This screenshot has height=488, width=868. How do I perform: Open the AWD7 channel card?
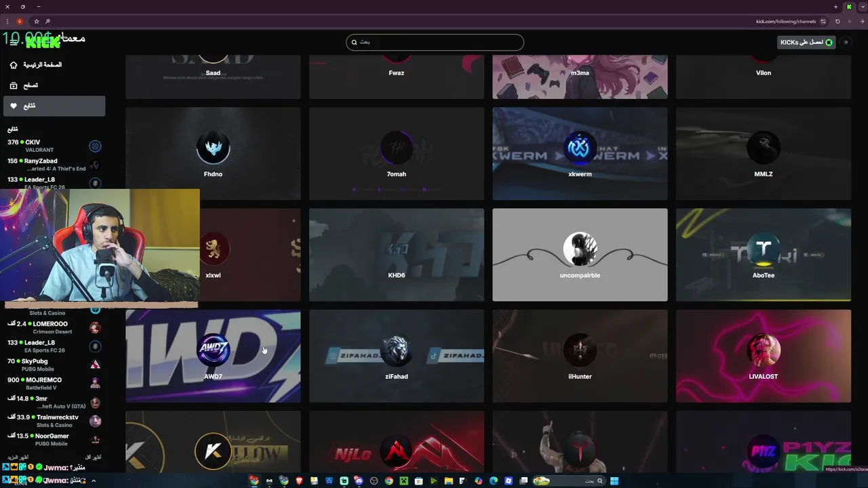pyautogui.click(x=213, y=356)
